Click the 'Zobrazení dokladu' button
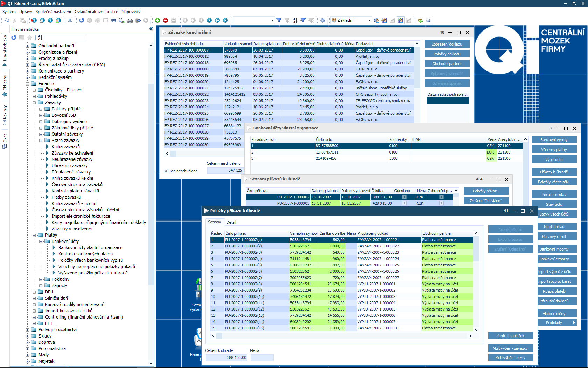The width and height of the screenshot is (588, 368). [x=447, y=44]
